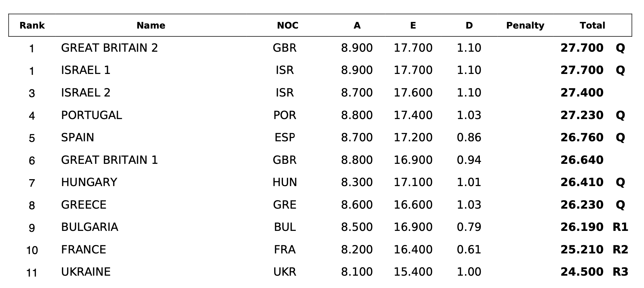
Task: Select the ISRAEL 1 team name
Action: [86, 70]
